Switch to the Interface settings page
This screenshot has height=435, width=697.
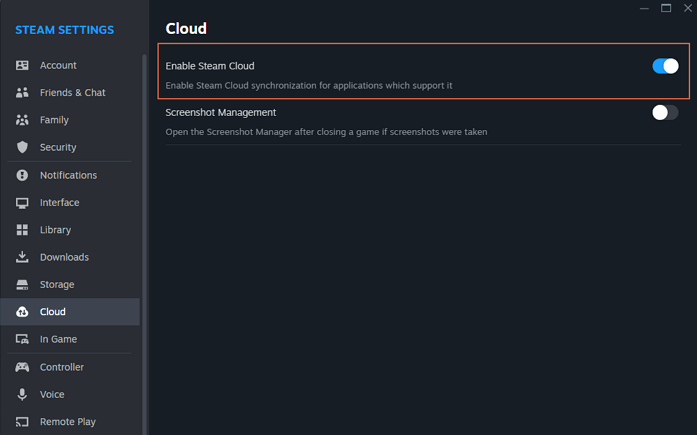point(59,202)
